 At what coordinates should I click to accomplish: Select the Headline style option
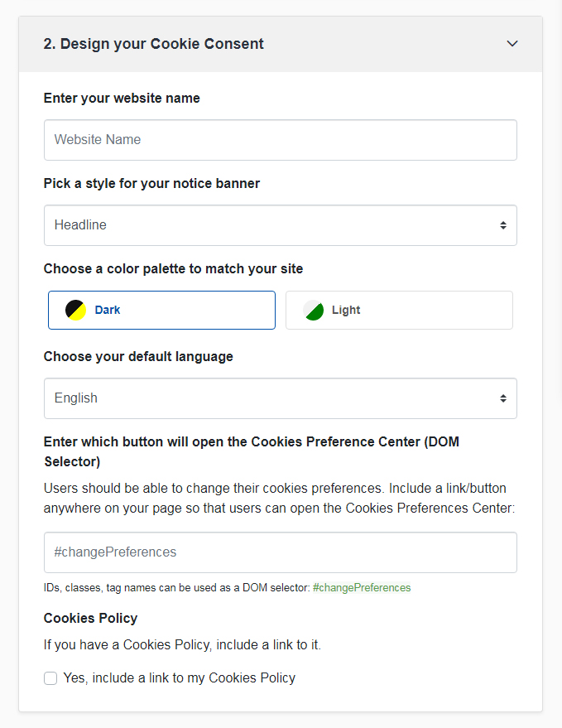280,224
